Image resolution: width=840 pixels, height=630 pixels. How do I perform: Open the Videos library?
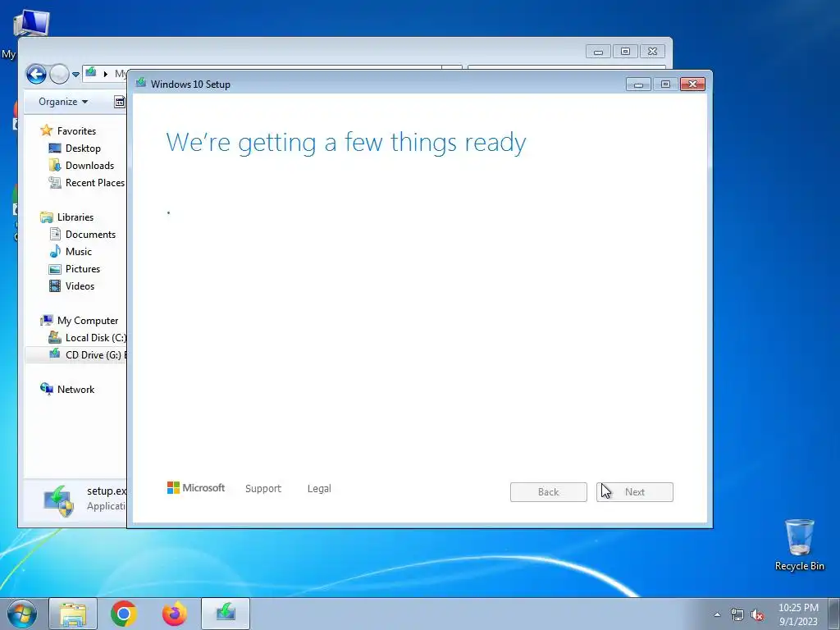coord(80,286)
